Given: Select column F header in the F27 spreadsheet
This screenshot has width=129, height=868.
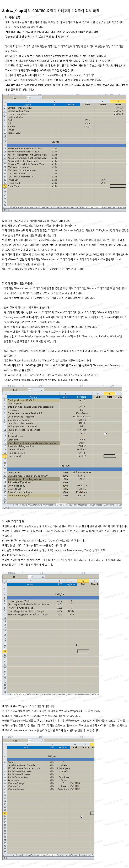Looking at the screenshot, I should click(118, 101).
